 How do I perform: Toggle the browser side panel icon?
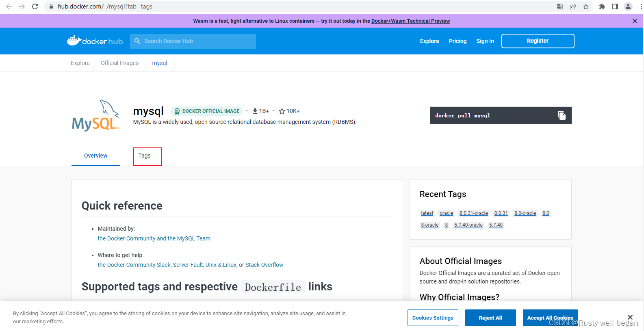click(615, 6)
